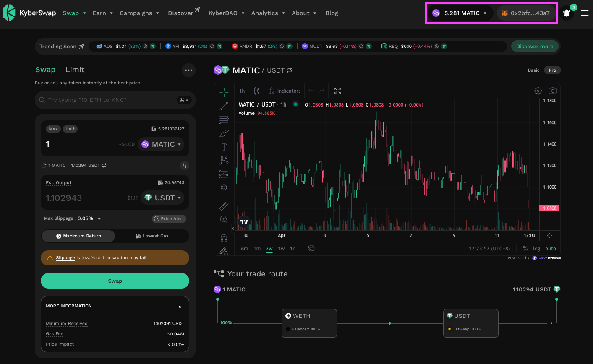The image size is (593, 364).
Task: Open the 5.281 MATIC network dropdown
Action: tap(460, 13)
